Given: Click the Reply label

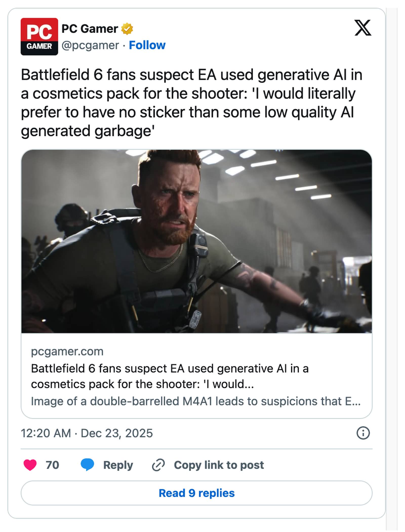Looking at the screenshot, I should (x=118, y=465).
